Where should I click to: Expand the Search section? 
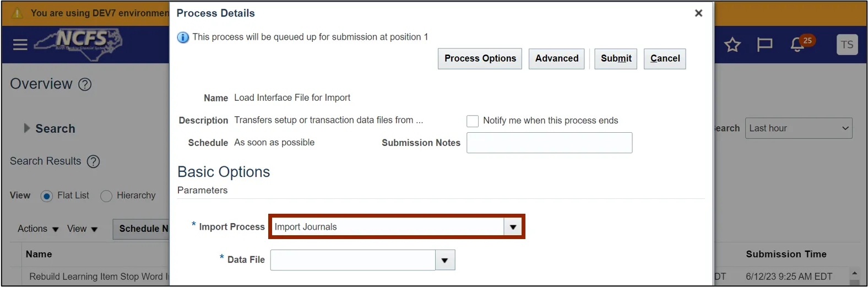point(27,128)
